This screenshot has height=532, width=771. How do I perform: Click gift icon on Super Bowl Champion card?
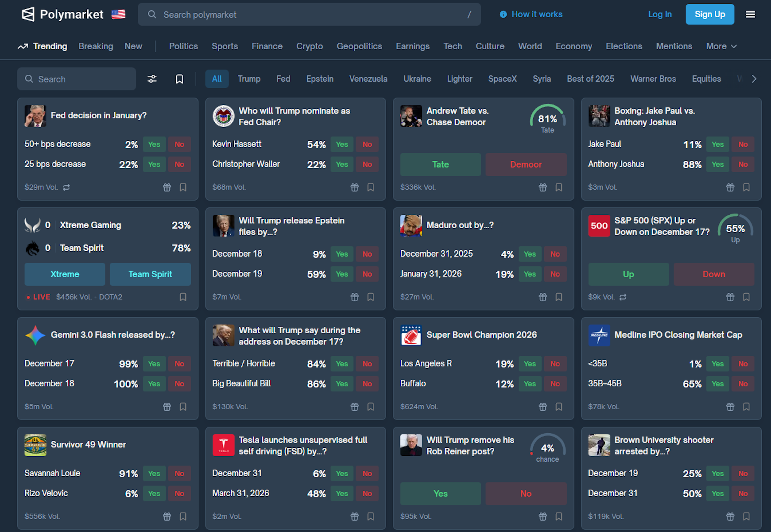(x=543, y=407)
